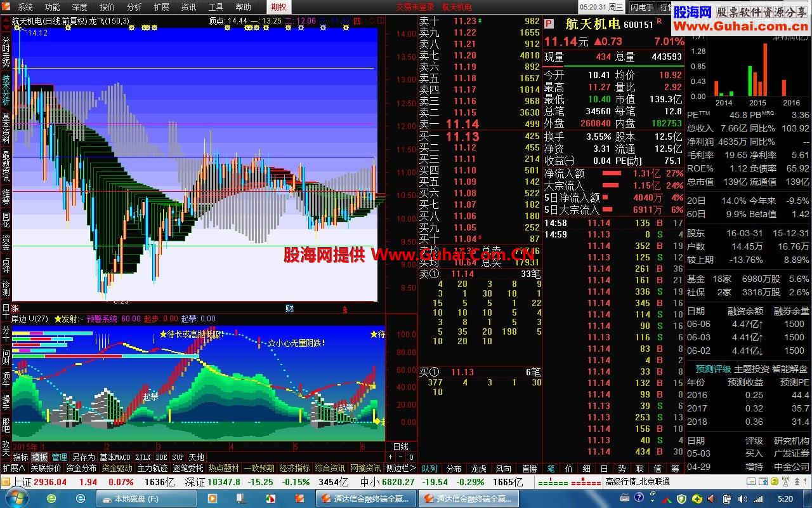
Task: Click the 主题投资 tab in the right panel
Action: coord(752,369)
